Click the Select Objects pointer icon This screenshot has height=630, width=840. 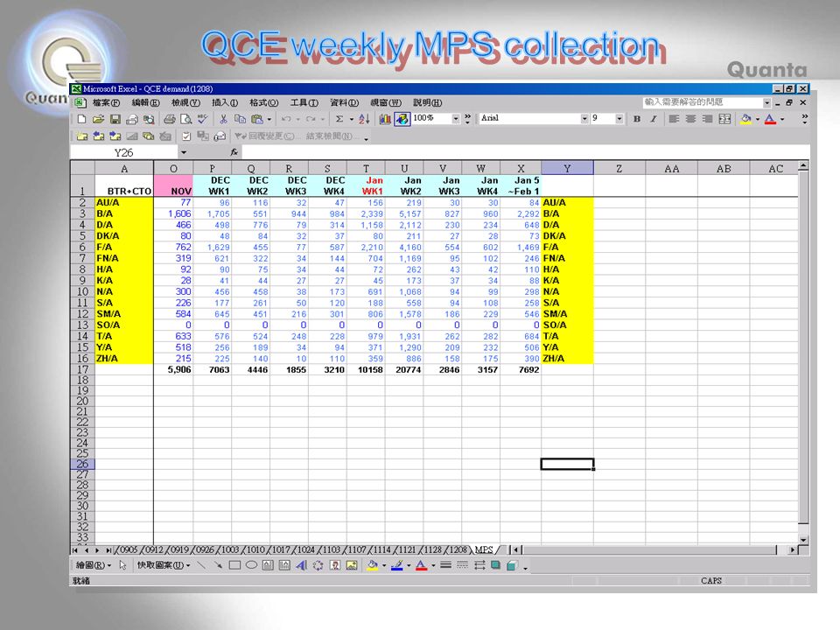coord(122,565)
